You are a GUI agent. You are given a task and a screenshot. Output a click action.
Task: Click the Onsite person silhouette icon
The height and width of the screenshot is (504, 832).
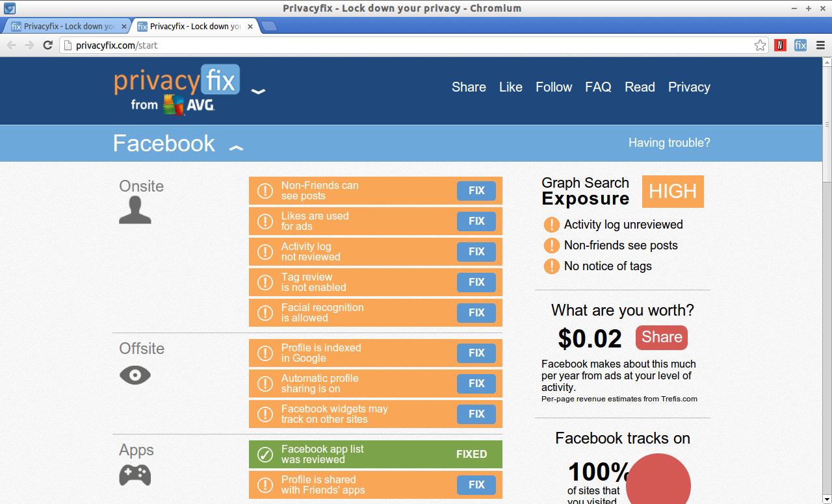tap(135, 211)
